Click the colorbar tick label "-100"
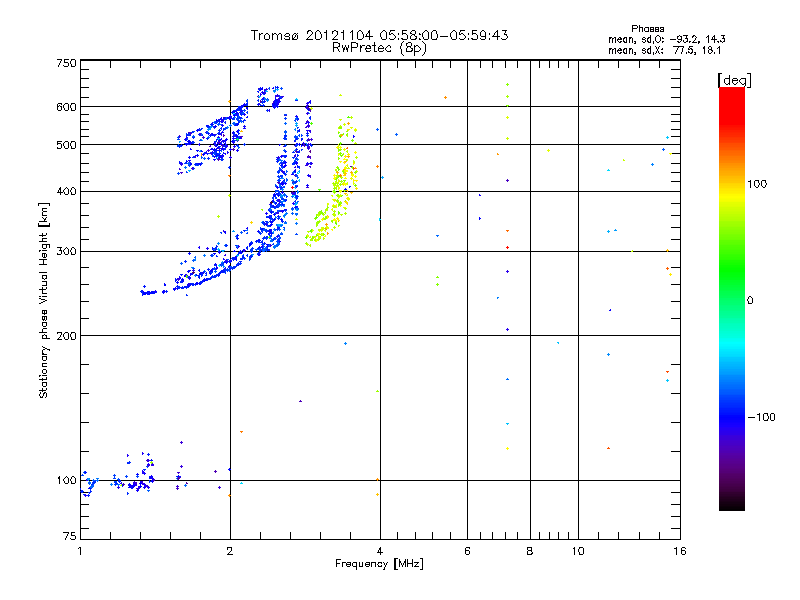Image resolution: width=800 pixels, height=600 pixels. tap(761, 417)
